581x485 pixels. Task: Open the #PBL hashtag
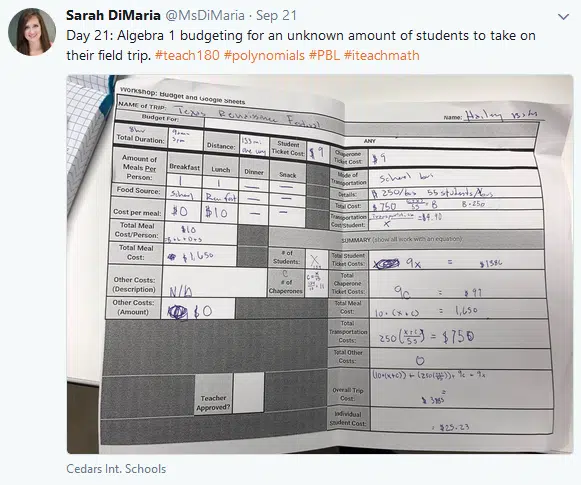click(324, 55)
